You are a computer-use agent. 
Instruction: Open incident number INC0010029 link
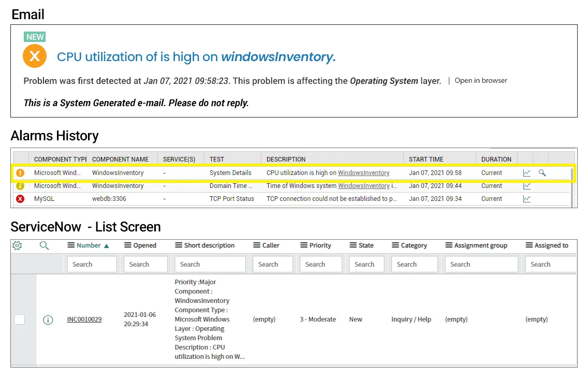coord(84,319)
